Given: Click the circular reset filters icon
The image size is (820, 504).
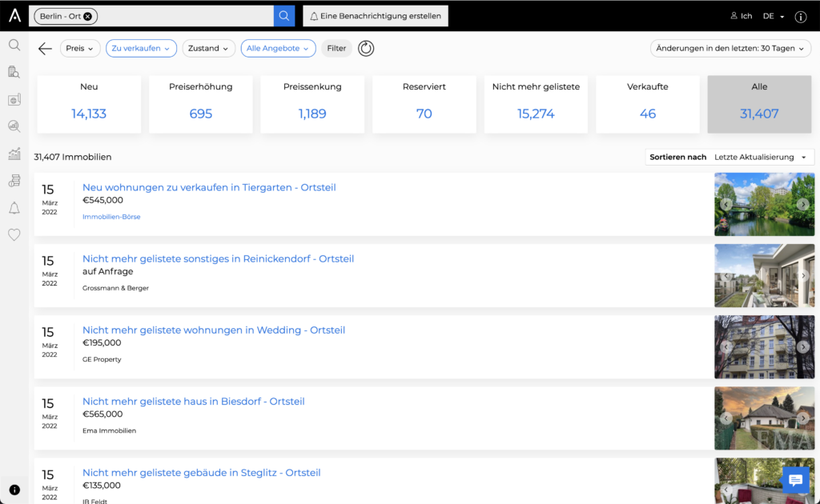Looking at the screenshot, I should click(x=366, y=49).
